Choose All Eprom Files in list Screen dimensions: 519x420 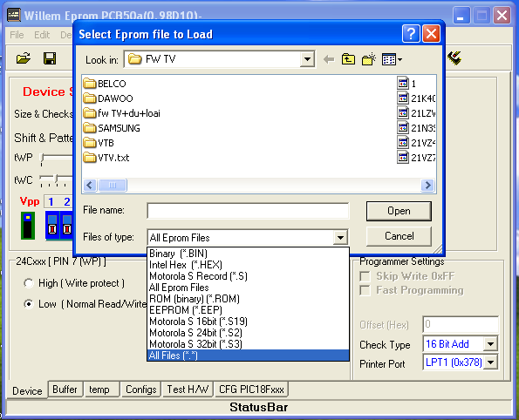pyautogui.click(x=248, y=288)
